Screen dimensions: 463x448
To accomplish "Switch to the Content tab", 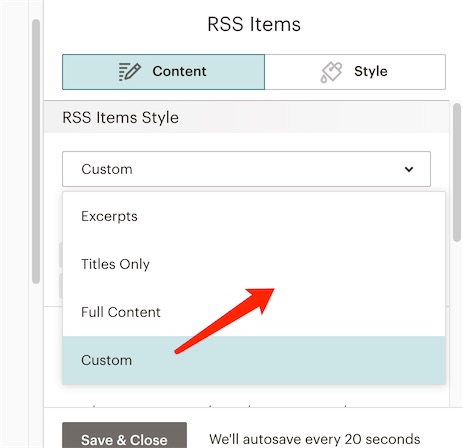I will (163, 72).
